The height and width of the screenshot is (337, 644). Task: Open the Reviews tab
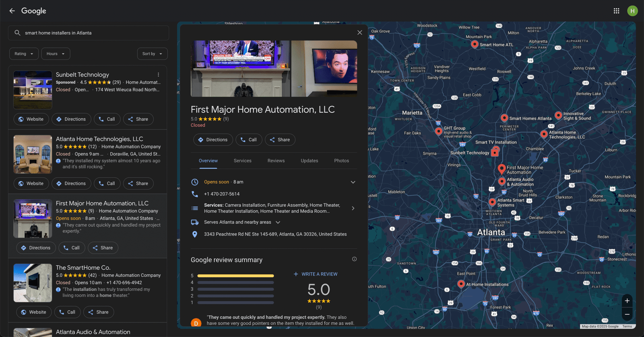tap(276, 161)
